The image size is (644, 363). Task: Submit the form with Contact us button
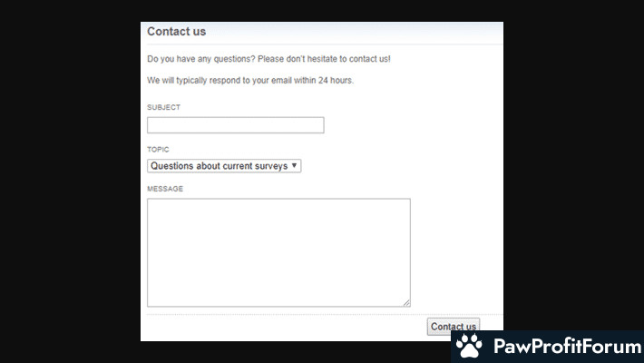point(453,326)
